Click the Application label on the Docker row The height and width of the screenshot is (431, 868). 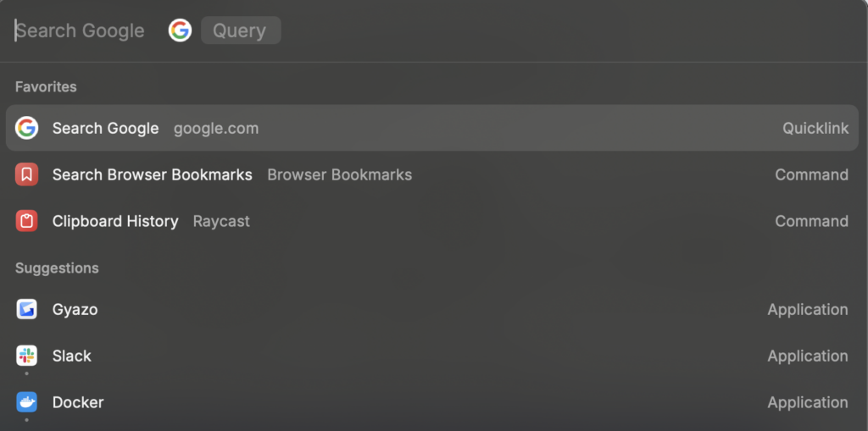coord(807,402)
